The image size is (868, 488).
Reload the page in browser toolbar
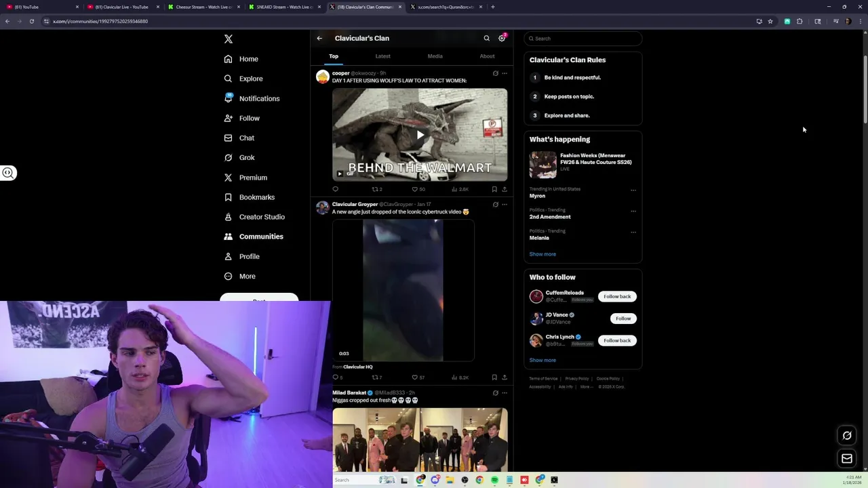[31, 21]
